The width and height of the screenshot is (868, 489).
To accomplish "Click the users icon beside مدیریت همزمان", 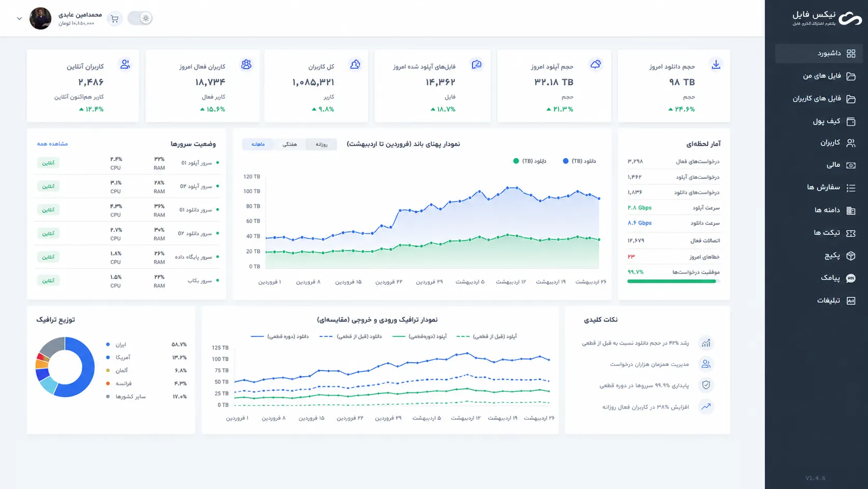I will (x=706, y=364).
